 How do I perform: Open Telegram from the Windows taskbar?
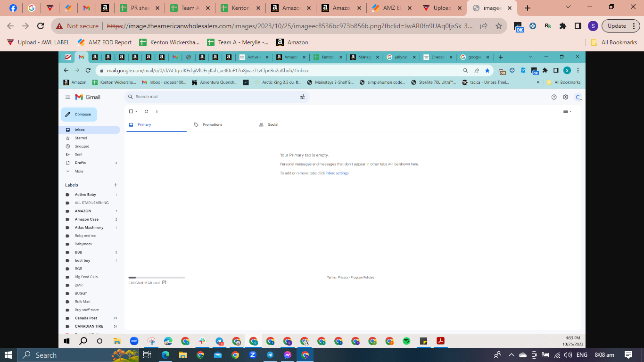pyautogui.click(x=270, y=355)
